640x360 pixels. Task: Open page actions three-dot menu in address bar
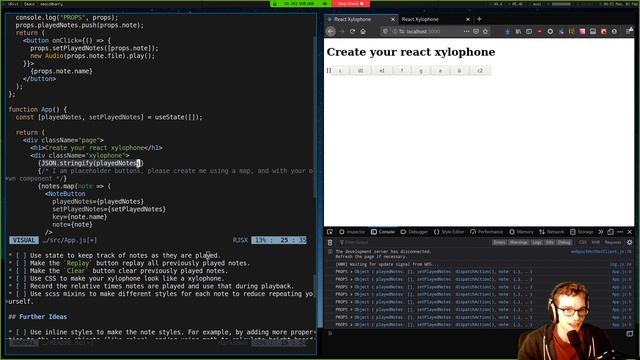[467, 31]
